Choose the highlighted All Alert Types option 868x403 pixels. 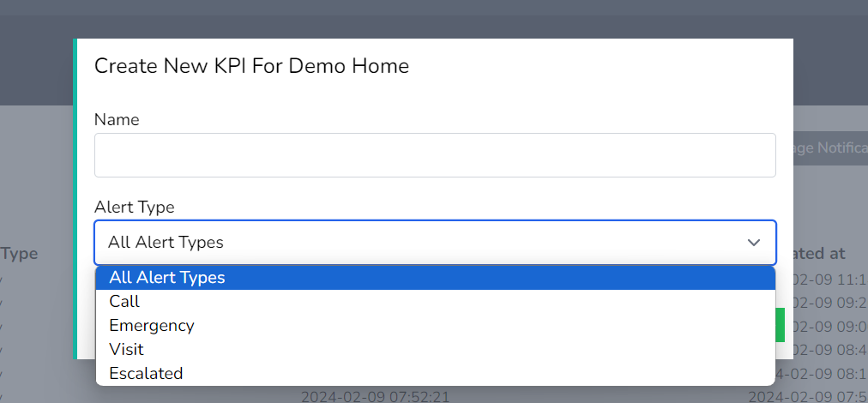pos(167,278)
